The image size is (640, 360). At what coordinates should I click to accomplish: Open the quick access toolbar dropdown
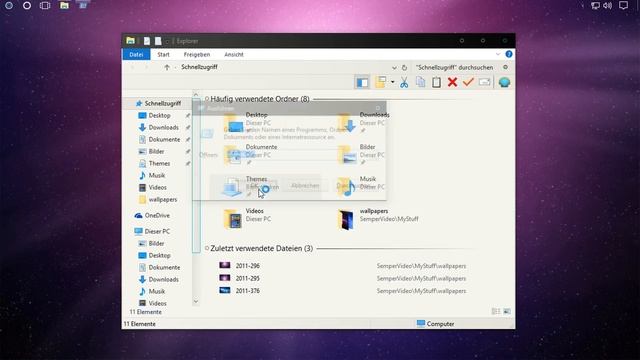[167, 41]
